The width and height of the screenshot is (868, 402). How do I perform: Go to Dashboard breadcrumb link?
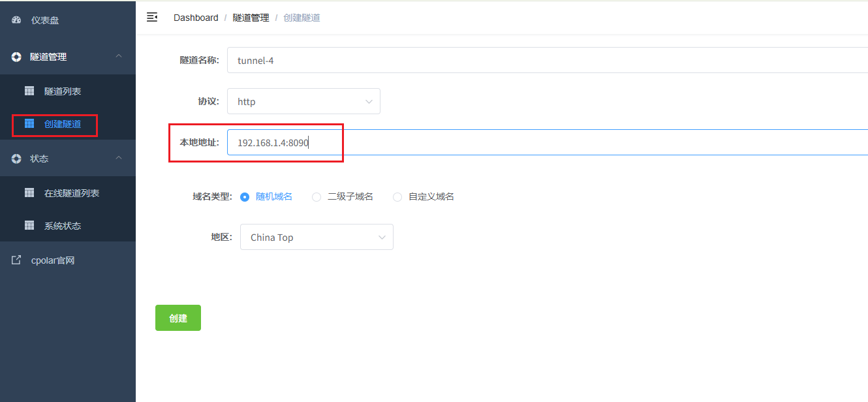(196, 18)
